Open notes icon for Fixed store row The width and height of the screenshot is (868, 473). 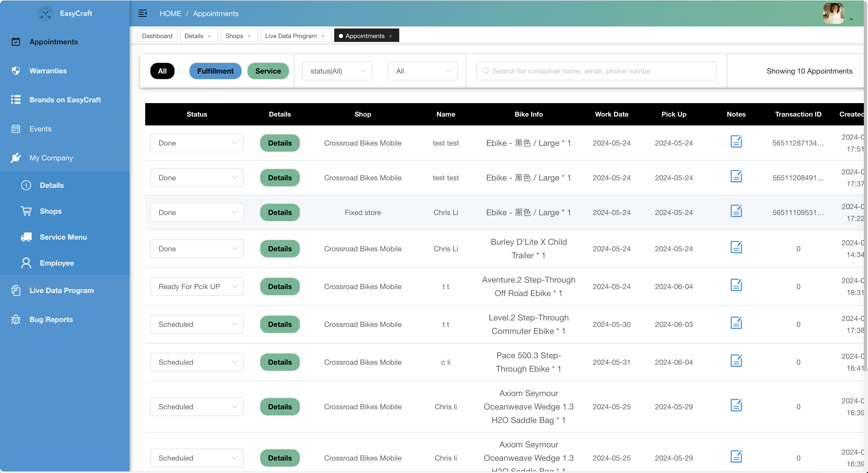click(736, 211)
